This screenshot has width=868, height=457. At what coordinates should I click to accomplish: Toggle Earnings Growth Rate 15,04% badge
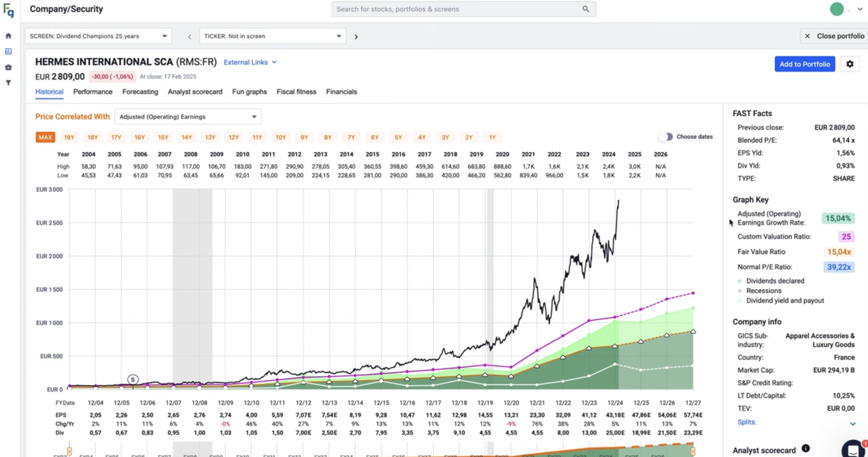click(x=838, y=218)
